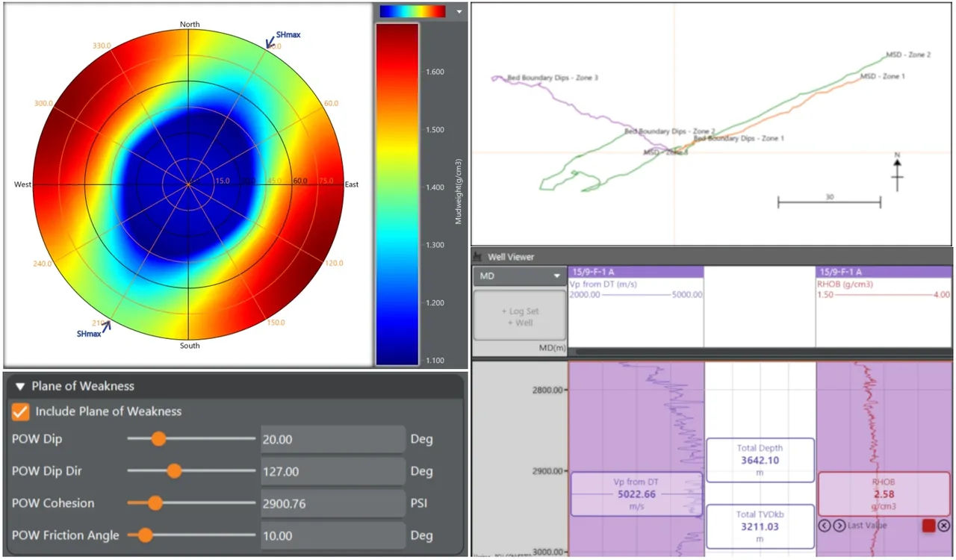The width and height of the screenshot is (956, 560).
Task: Click the POW Cohesion value field
Action: pos(332,503)
